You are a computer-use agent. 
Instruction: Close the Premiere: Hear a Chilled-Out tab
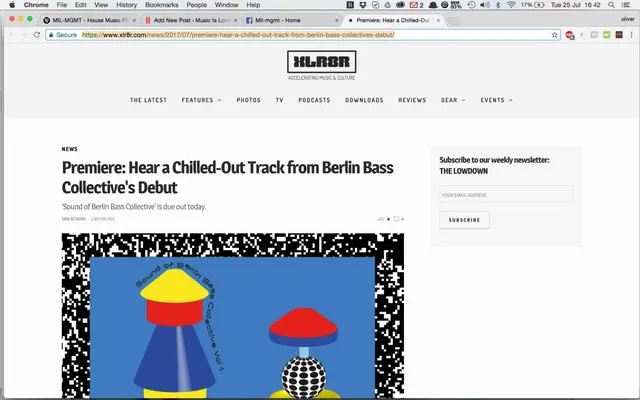point(438,20)
